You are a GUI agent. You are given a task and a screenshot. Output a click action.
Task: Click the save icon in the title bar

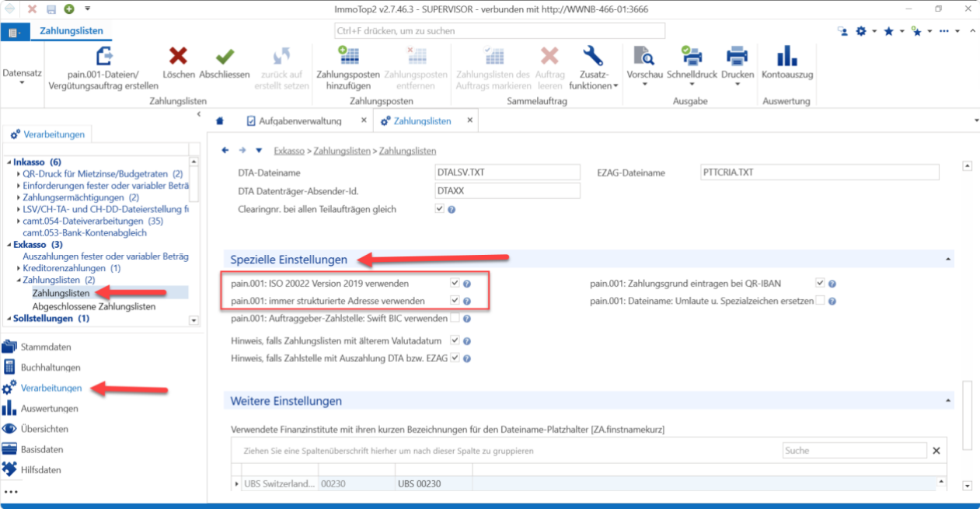(x=51, y=9)
